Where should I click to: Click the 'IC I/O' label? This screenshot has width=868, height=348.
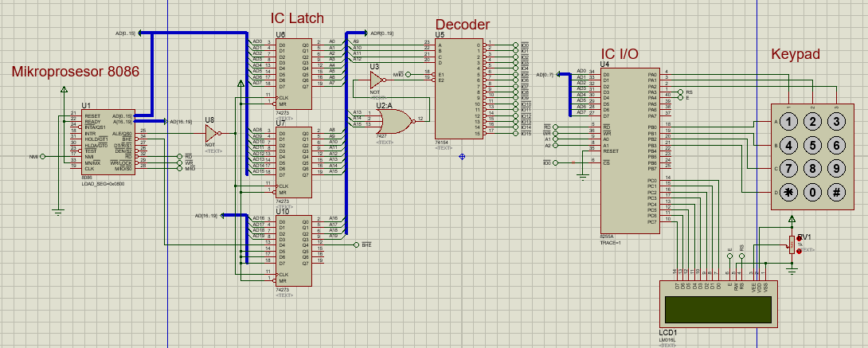620,53
